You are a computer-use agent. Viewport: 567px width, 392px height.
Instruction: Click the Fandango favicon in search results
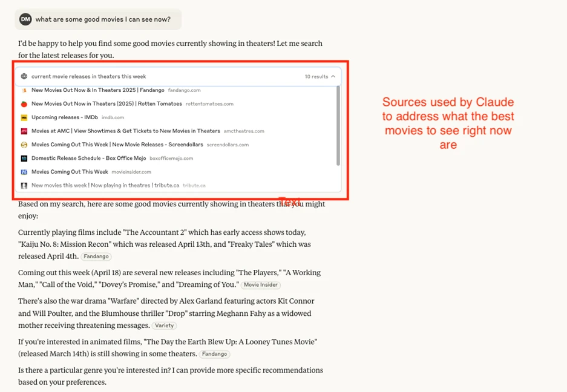click(x=24, y=90)
